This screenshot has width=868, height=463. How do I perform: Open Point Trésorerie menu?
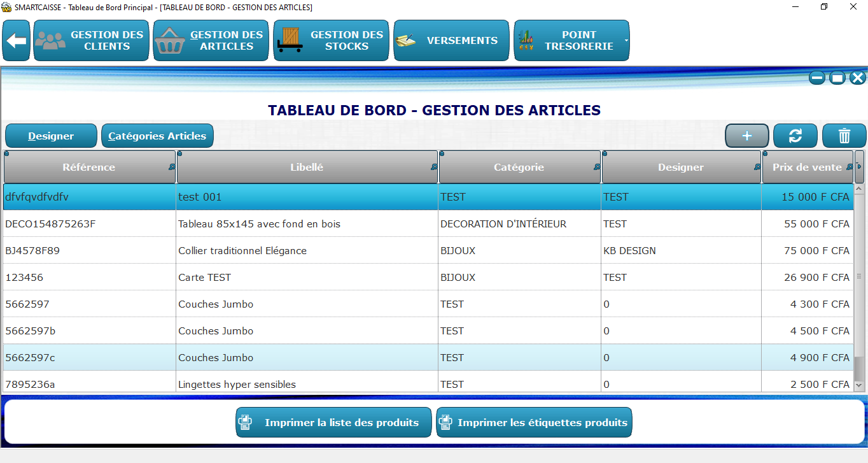[570, 41]
